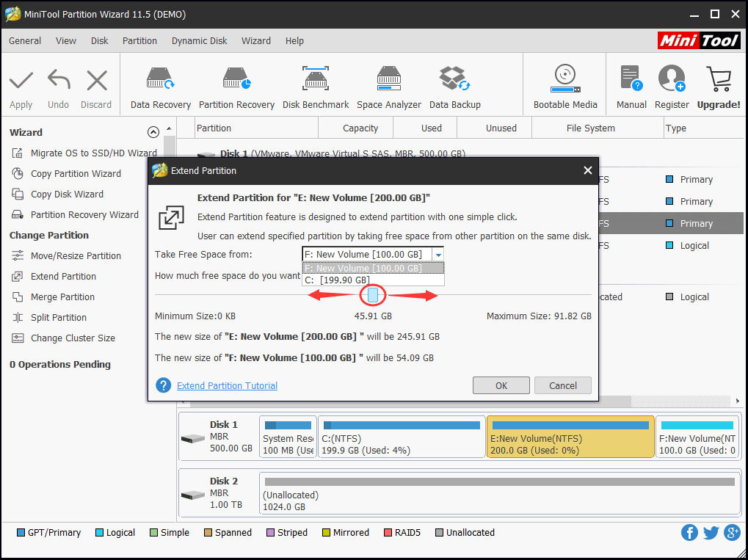748x560 pixels.
Task: Click the sidebar scroll up arrow
Action: coord(168,129)
